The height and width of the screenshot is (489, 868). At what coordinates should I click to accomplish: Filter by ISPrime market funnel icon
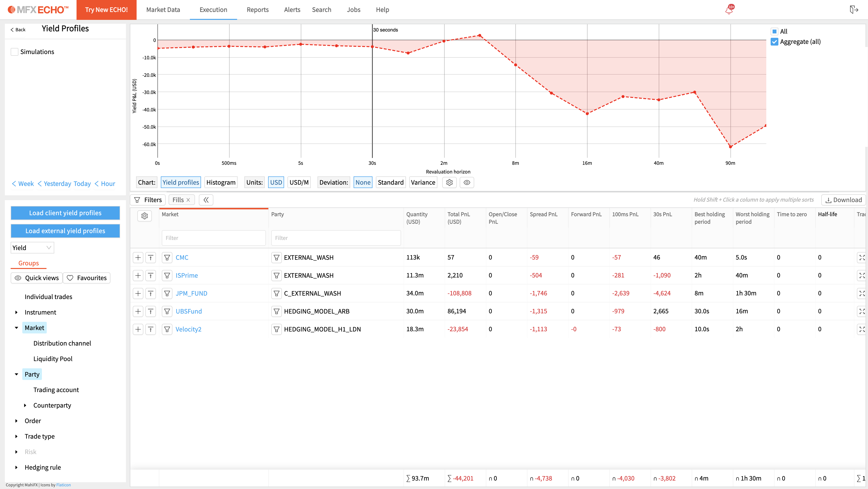[167, 276]
